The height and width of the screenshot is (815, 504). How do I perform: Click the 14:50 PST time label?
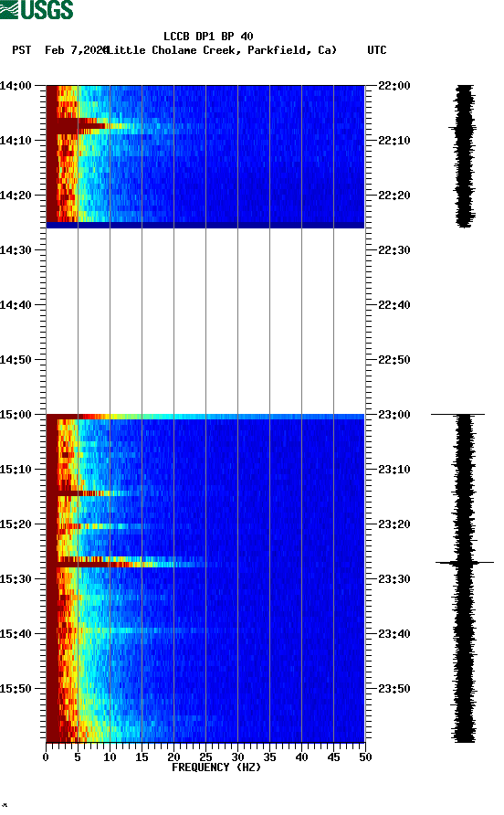(16, 360)
